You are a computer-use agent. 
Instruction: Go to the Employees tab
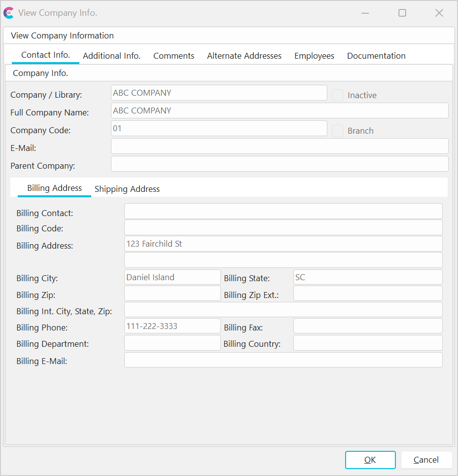[x=314, y=56]
